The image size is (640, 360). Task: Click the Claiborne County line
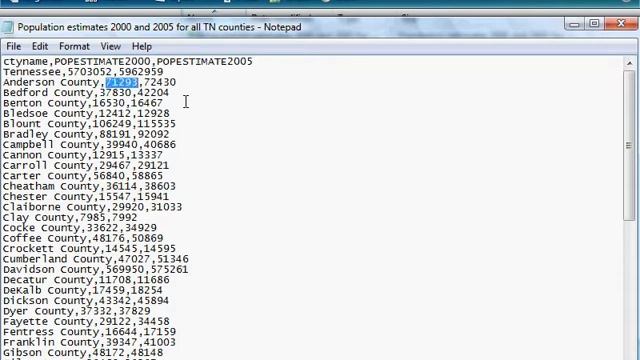93,207
